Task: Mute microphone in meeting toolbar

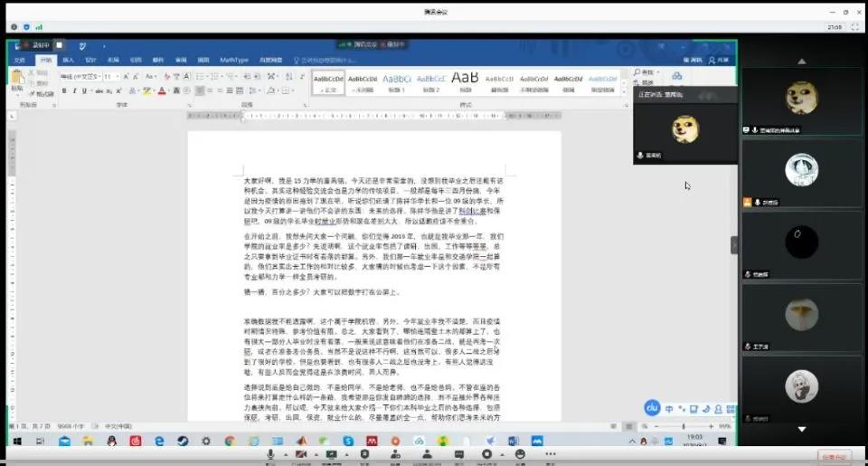Action: pyautogui.click(x=270, y=454)
